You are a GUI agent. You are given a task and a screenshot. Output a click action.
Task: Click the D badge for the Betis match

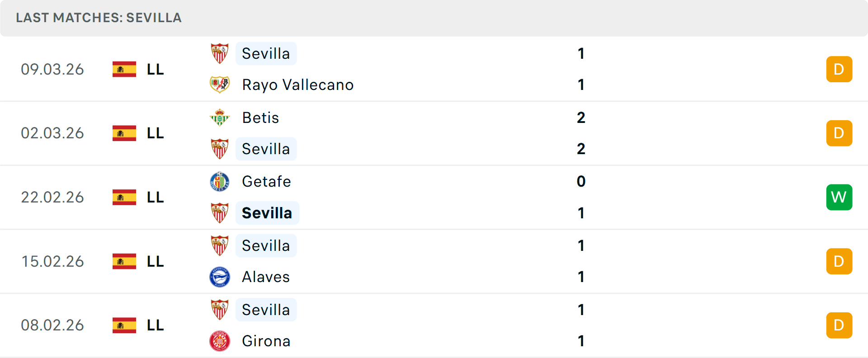(839, 133)
